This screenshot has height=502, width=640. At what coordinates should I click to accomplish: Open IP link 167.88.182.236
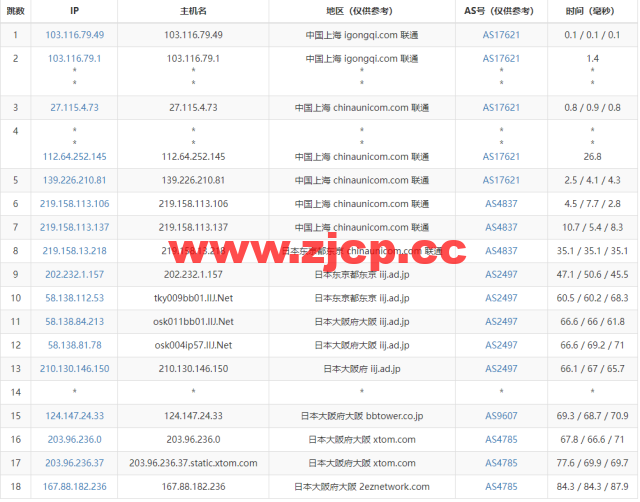75,487
